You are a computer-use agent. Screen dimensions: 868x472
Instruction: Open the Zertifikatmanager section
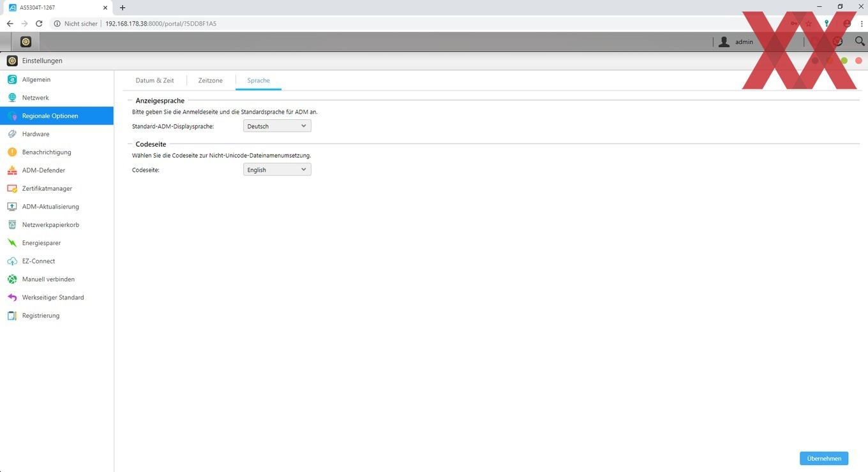click(x=57, y=189)
